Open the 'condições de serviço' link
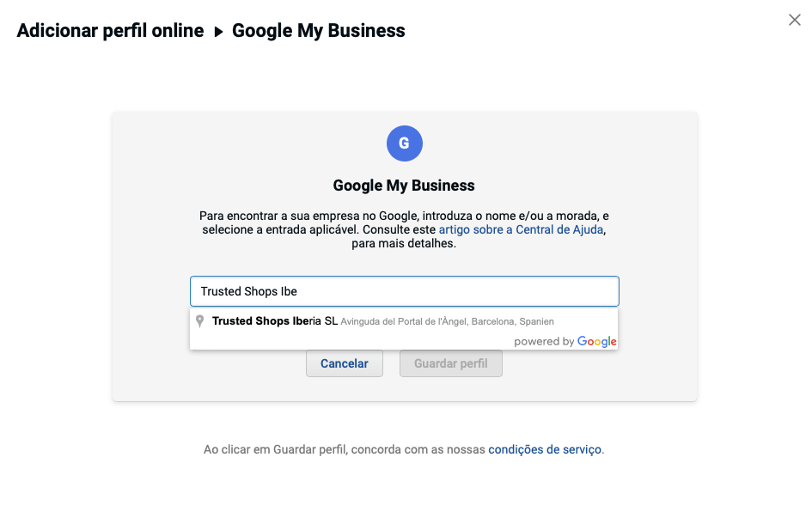Viewport: 812px width, 518px height. click(x=545, y=449)
